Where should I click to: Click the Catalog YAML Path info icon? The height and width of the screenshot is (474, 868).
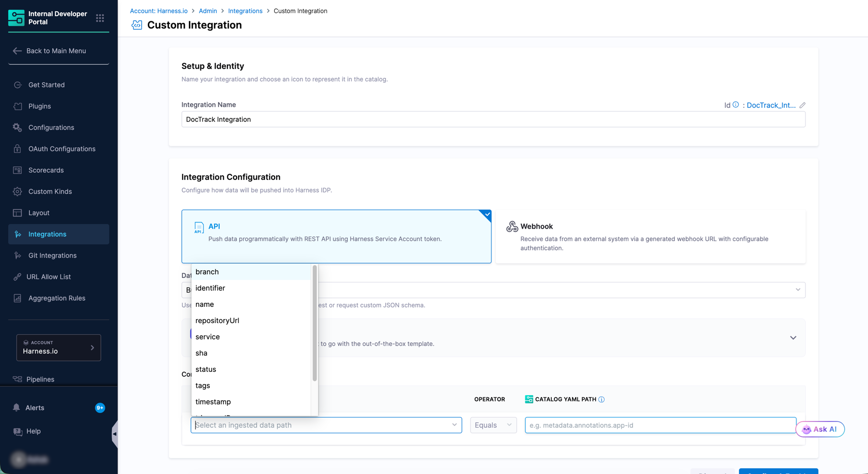pos(602,399)
